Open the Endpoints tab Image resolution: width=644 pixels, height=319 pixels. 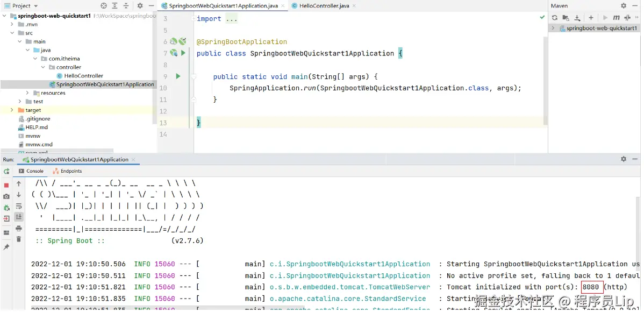click(x=67, y=171)
